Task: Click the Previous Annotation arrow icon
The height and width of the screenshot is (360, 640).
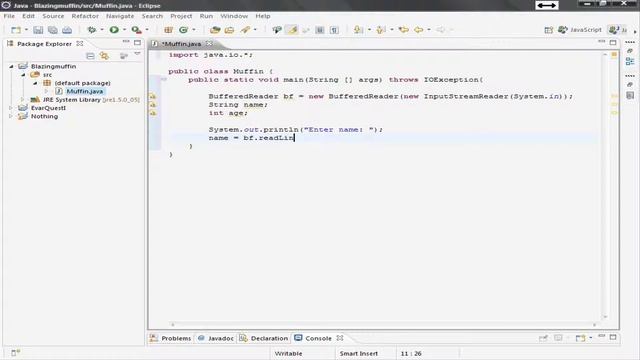Action: coord(381,30)
